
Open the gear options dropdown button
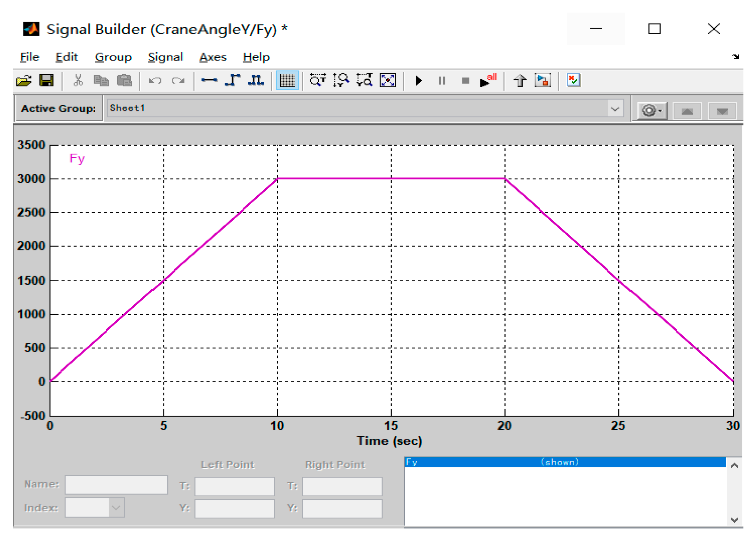[x=652, y=111]
